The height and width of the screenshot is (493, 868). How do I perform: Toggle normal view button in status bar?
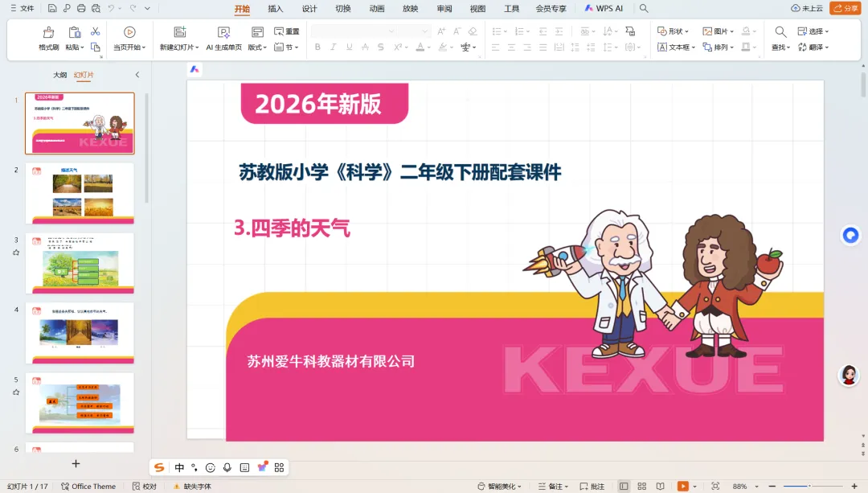[x=624, y=487]
